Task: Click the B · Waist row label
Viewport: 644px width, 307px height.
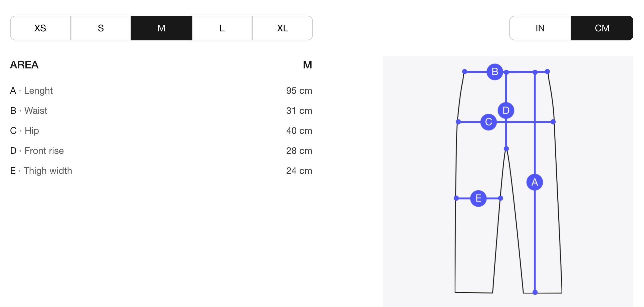Action: tap(29, 111)
